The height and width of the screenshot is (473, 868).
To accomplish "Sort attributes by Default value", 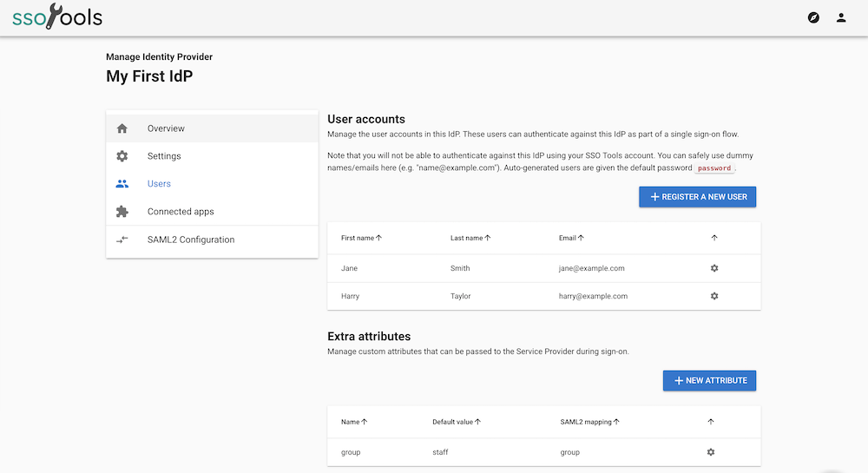I will 457,422.
